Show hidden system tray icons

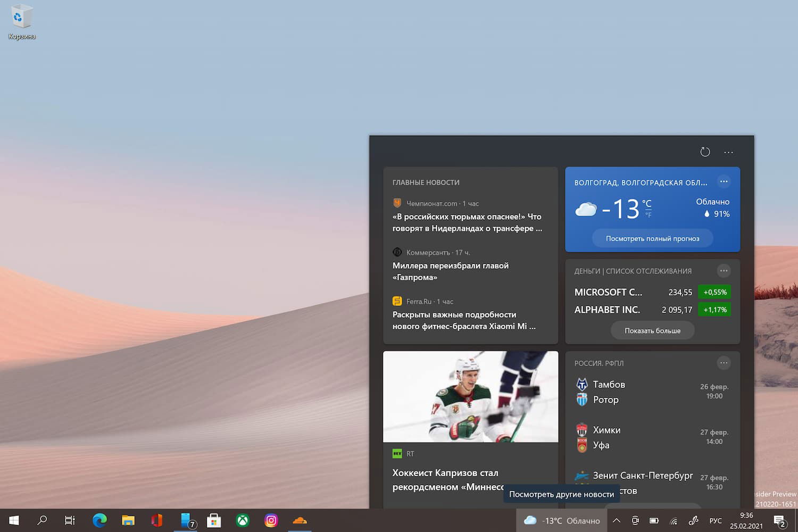[616, 520]
